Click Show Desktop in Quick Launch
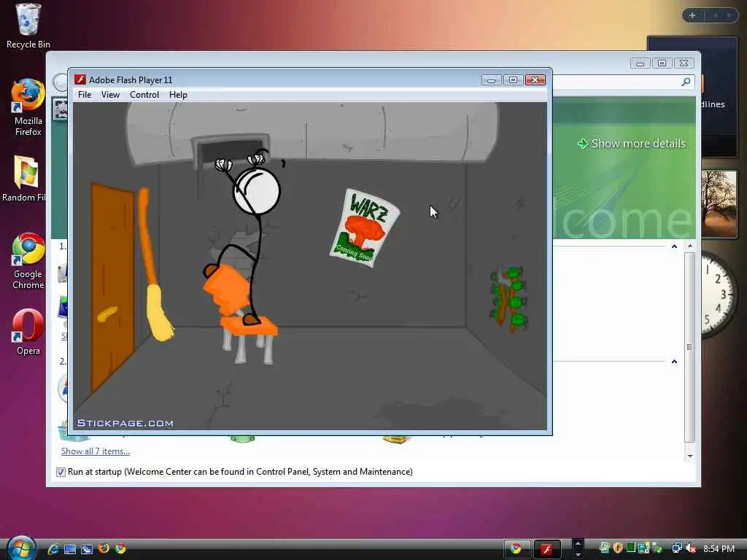Image resolution: width=747 pixels, height=560 pixels. click(70, 549)
